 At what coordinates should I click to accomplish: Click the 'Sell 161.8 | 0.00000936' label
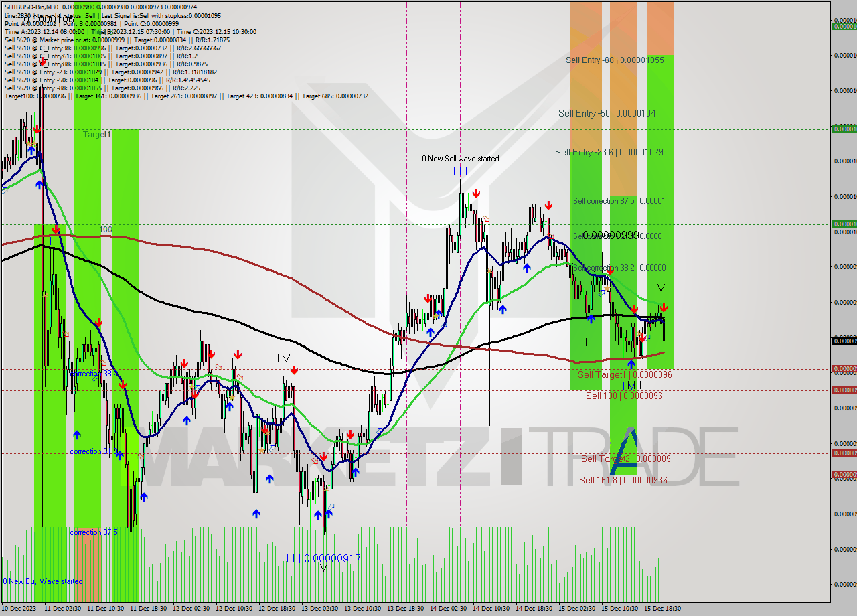(623, 480)
